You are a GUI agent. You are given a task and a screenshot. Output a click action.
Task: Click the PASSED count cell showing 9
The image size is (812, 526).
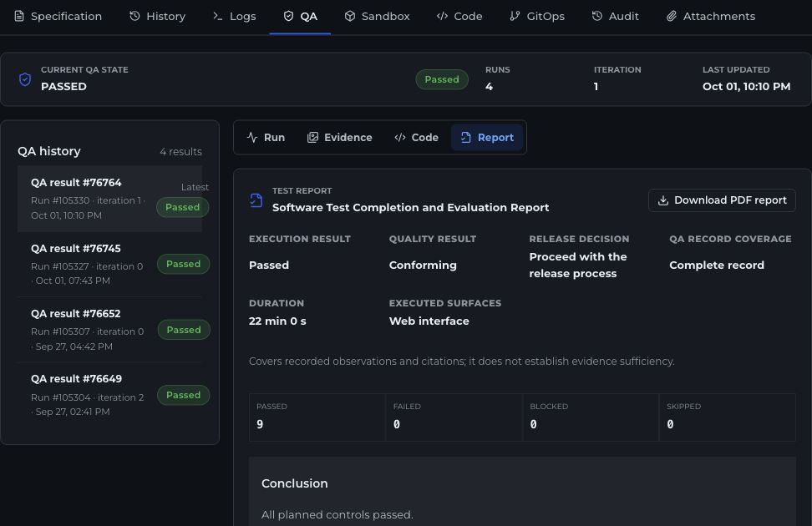pyautogui.click(x=317, y=417)
